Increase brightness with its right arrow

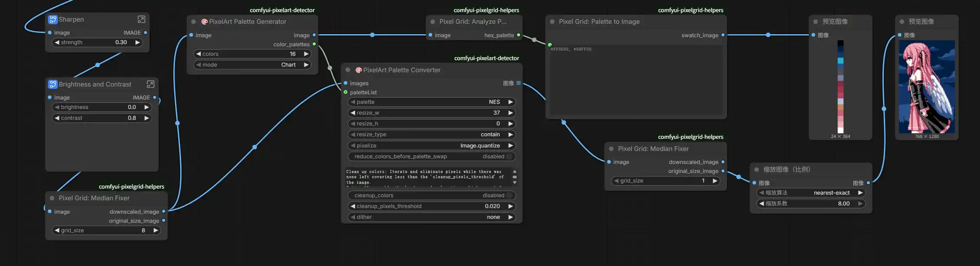click(147, 107)
